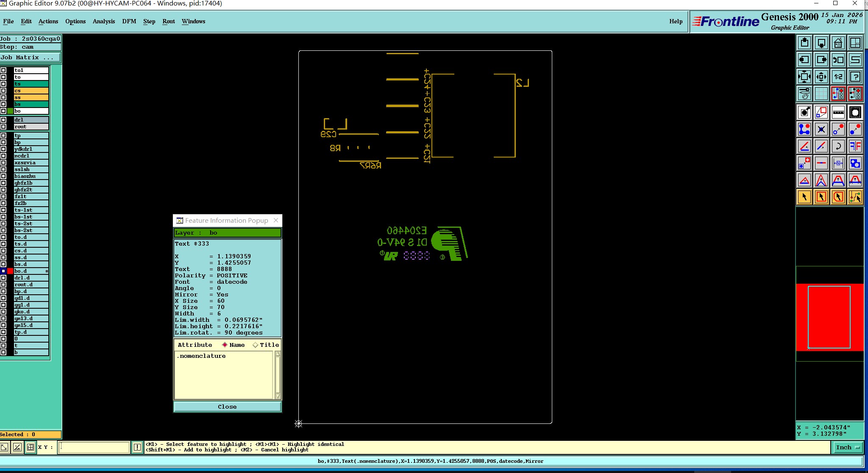Click the rotate feature arrow icon
This screenshot has height=473, width=868.
point(838,146)
